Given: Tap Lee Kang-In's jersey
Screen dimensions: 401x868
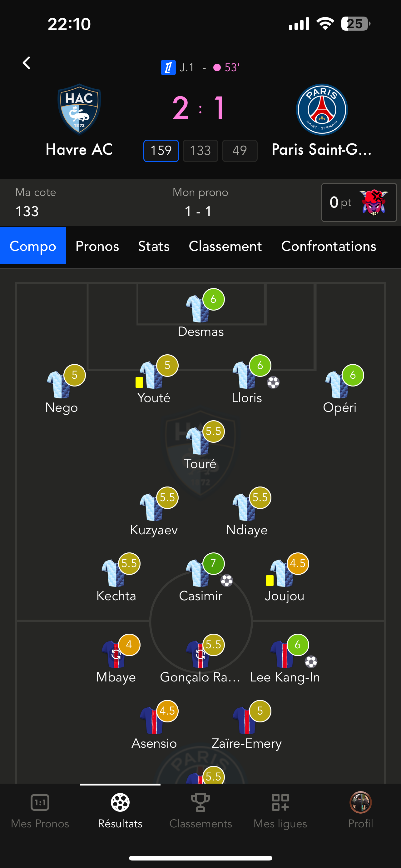Looking at the screenshot, I should click(282, 654).
